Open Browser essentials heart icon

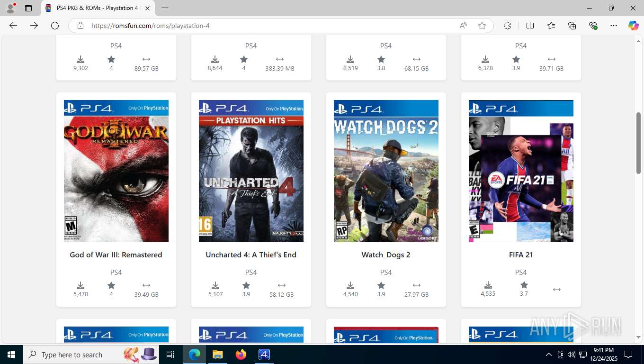pyautogui.click(x=593, y=26)
